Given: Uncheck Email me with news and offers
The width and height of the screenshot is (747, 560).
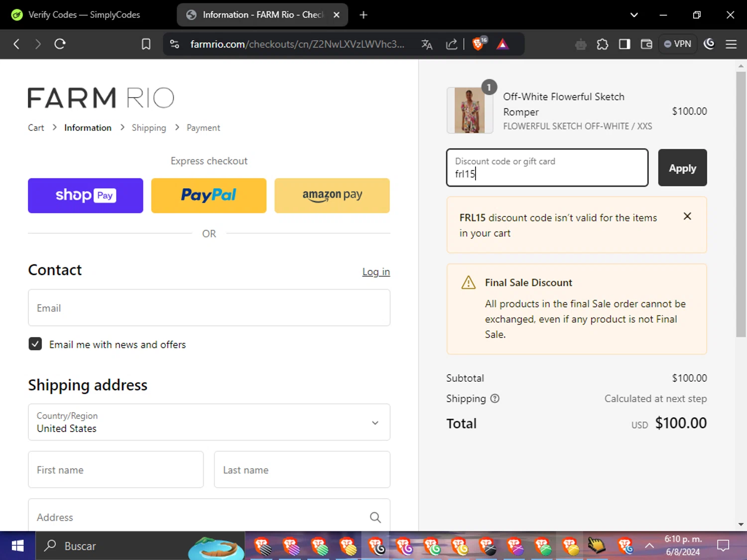Looking at the screenshot, I should 35,344.
